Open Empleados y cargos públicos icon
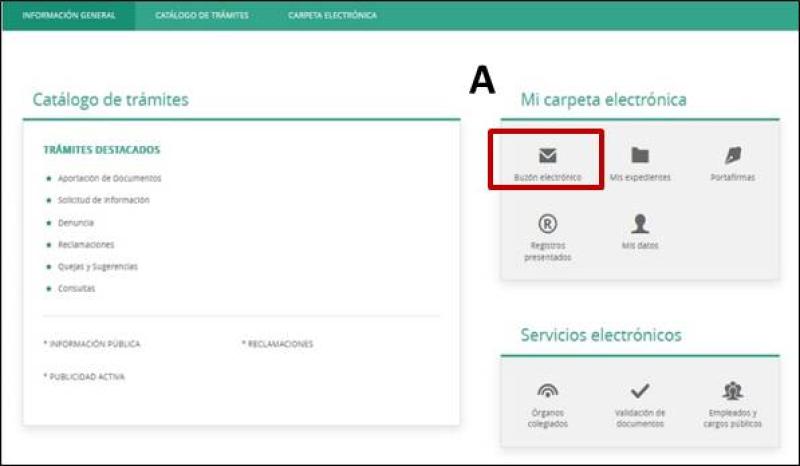The width and height of the screenshot is (800, 466). [x=733, y=392]
